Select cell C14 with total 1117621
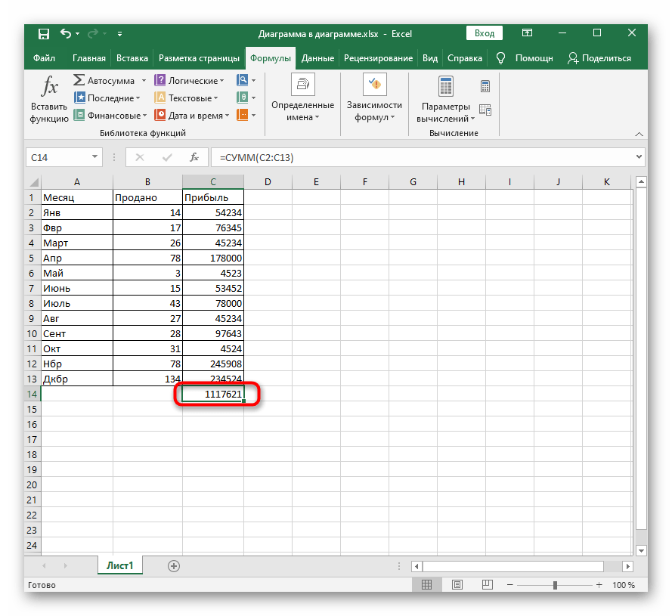Screen dimensions: 672x616 (x=212, y=394)
